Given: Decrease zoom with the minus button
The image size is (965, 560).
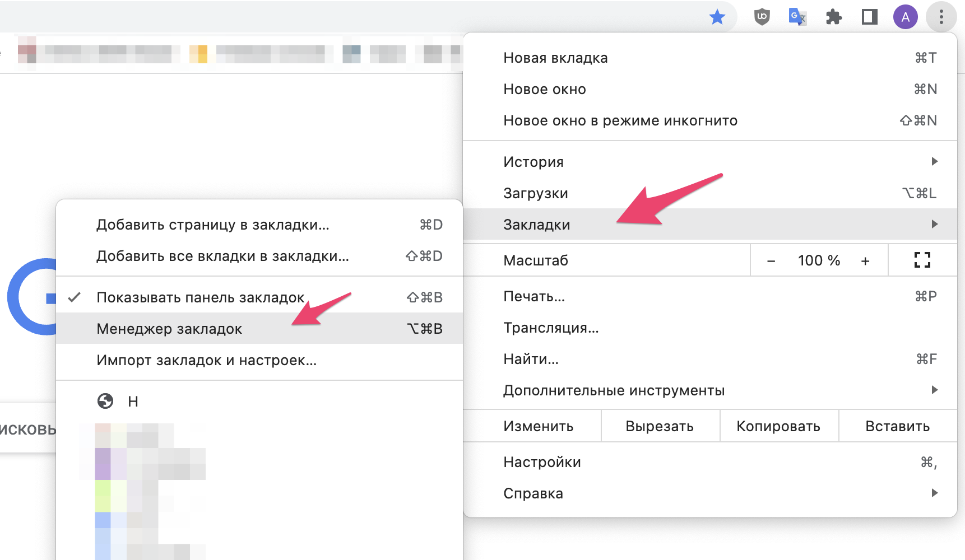Looking at the screenshot, I should point(771,261).
